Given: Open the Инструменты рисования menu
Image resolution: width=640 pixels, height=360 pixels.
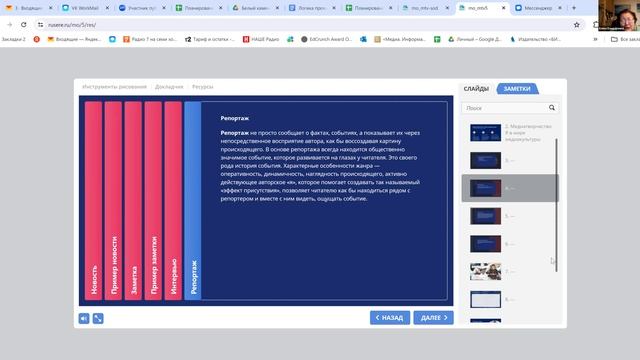Looking at the screenshot, I should 114,87.
